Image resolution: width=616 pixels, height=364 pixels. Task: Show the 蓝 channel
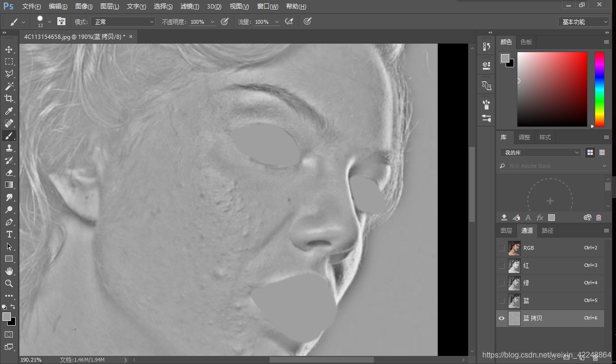502,300
